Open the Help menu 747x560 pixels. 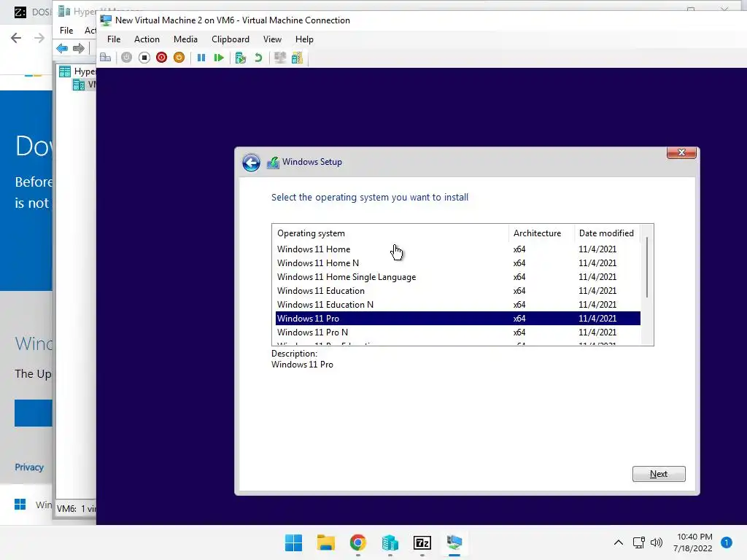click(x=304, y=39)
